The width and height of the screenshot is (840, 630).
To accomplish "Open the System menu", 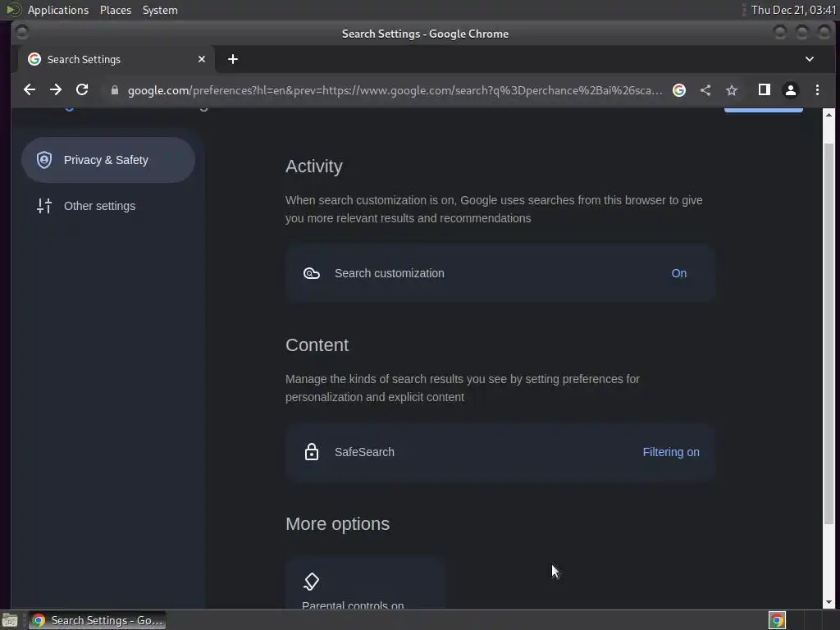I will click(160, 10).
